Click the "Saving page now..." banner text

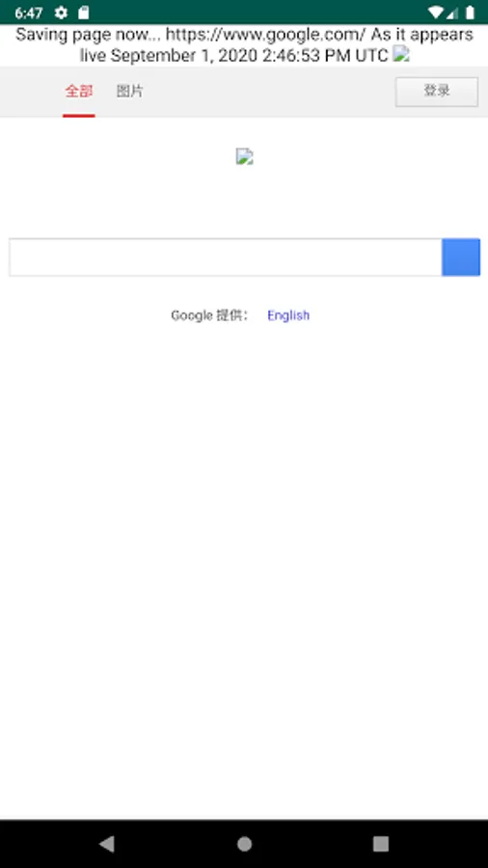click(89, 35)
